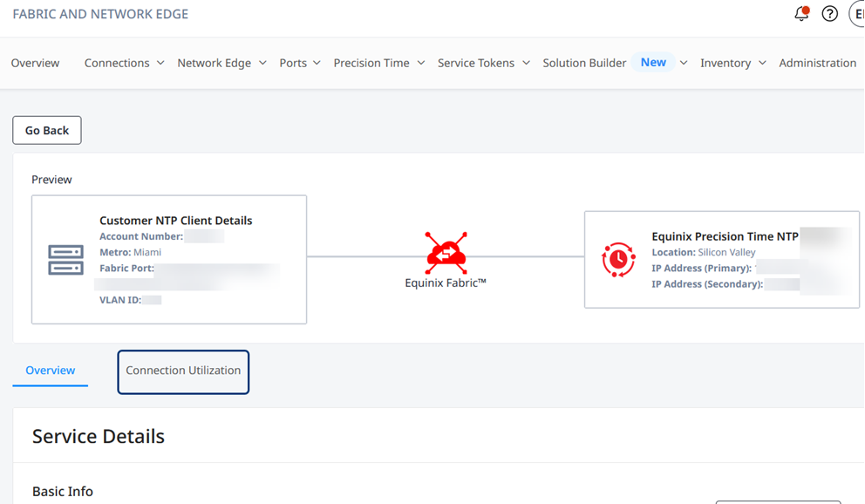This screenshot has width=865, height=504.
Task: Click the help question mark icon
Action: point(830,14)
